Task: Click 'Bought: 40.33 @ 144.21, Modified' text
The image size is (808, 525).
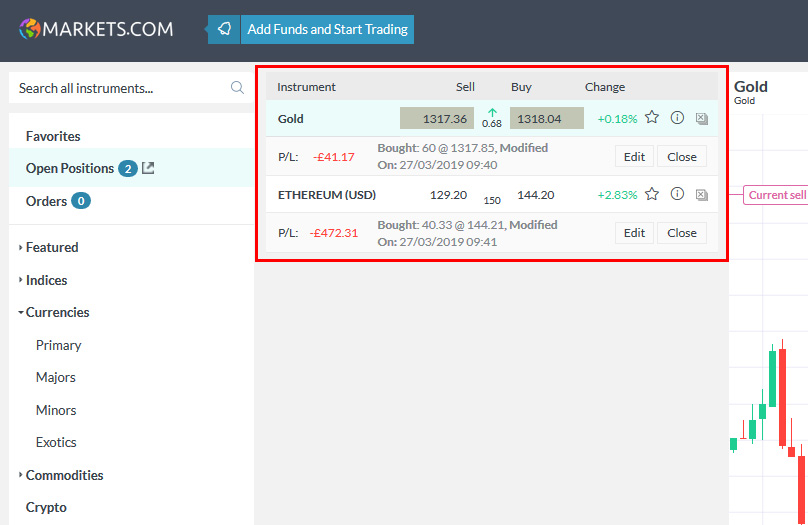Action: [x=467, y=225]
